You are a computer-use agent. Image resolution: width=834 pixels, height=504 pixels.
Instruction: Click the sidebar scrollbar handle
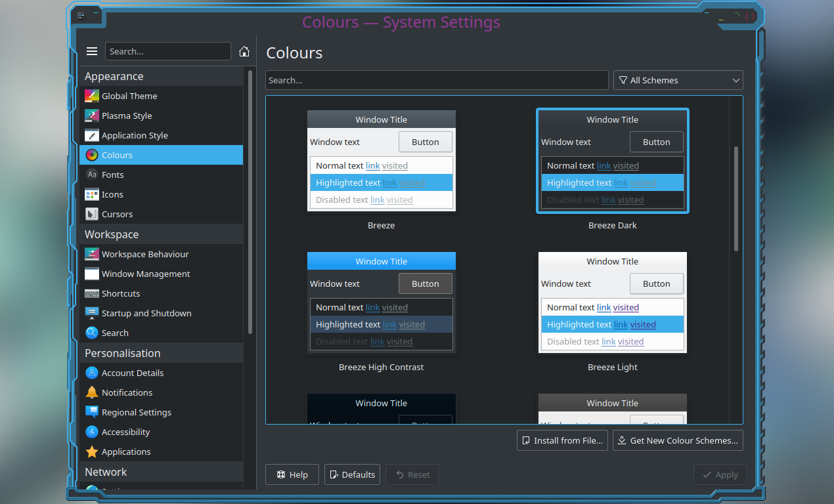coord(250,201)
